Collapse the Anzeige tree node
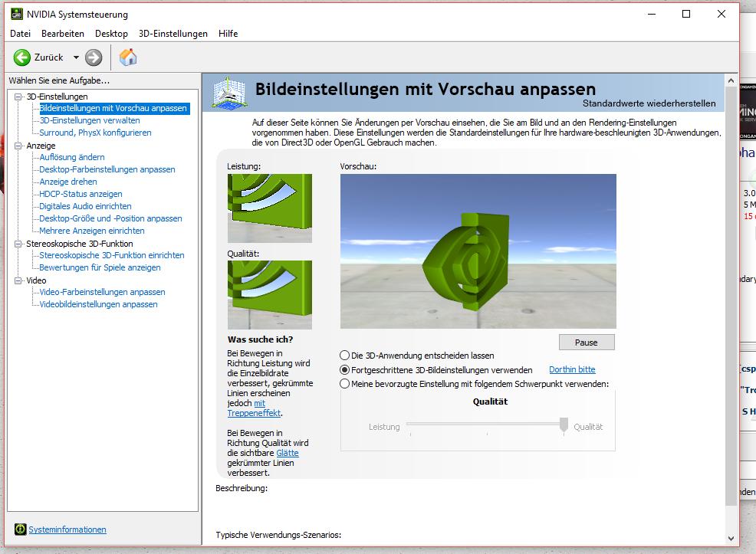Image resolution: width=756 pixels, height=554 pixels. pos(18,146)
